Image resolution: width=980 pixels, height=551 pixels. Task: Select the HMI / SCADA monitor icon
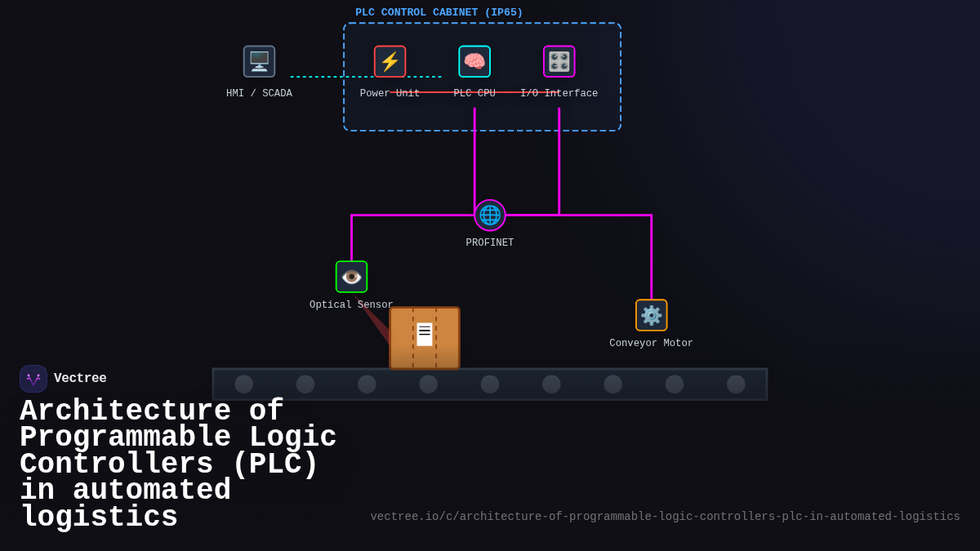pyautogui.click(x=259, y=60)
